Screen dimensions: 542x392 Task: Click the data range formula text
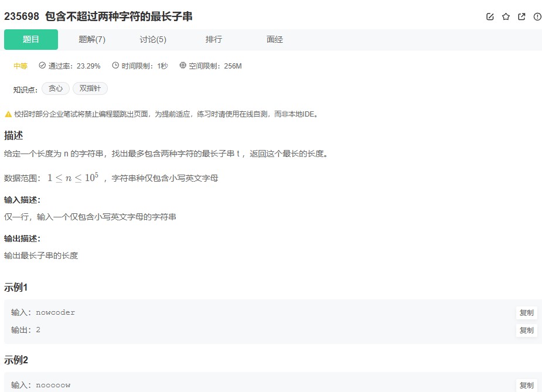coord(73,178)
